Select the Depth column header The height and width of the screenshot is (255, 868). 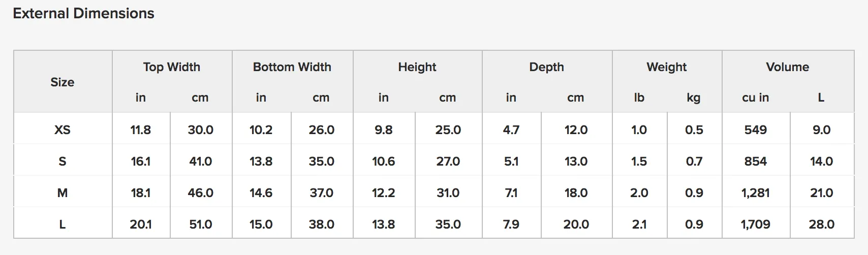(x=547, y=67)
